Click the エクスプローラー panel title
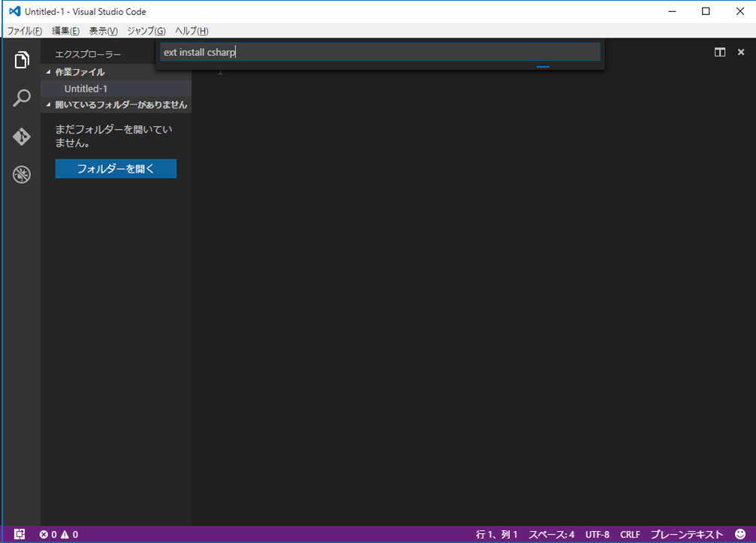This screenshot has width=756, height=543. tap(88, 54)
